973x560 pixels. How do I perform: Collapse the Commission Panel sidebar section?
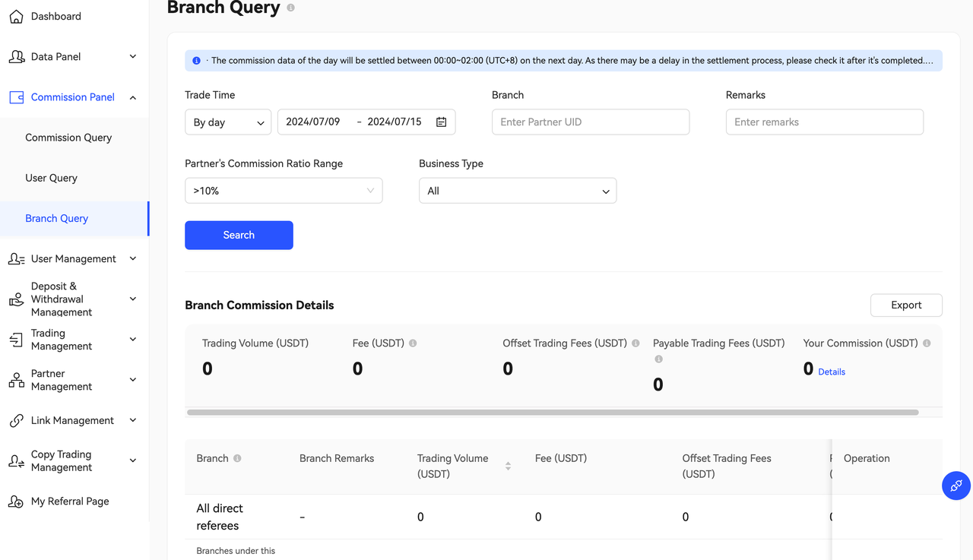[x=133, y=97]
